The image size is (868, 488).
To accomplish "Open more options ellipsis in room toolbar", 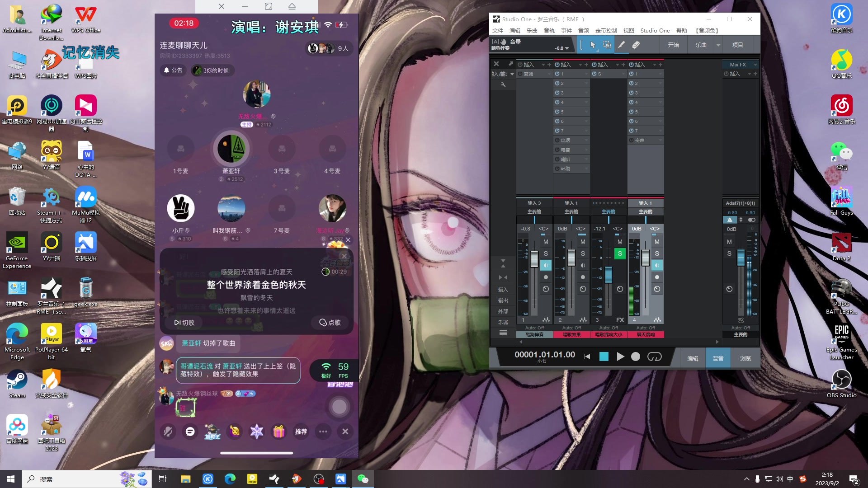I will pos(323,432).
